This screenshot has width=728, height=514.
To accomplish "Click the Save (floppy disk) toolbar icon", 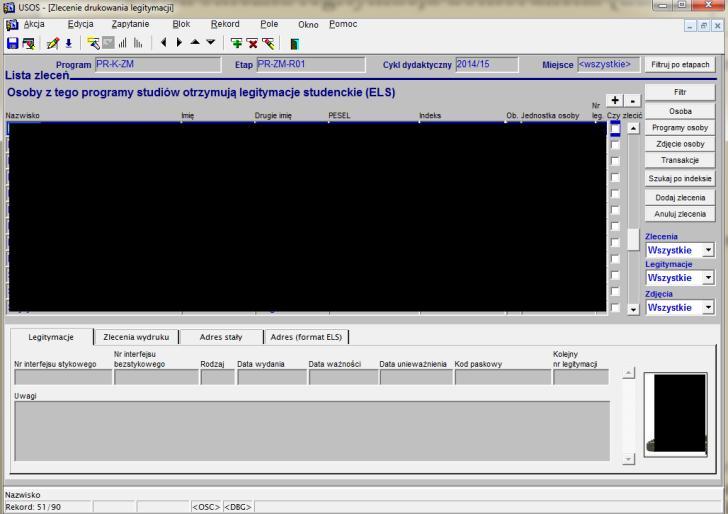I will [x=13, y=44].
